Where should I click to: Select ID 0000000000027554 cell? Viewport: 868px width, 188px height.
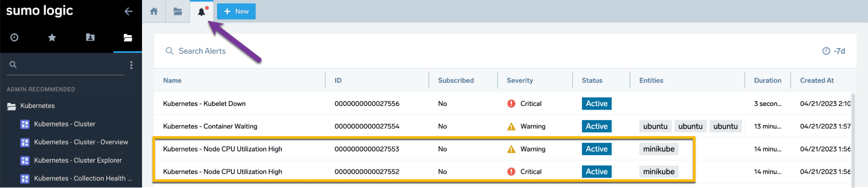[x=367, y=126]
